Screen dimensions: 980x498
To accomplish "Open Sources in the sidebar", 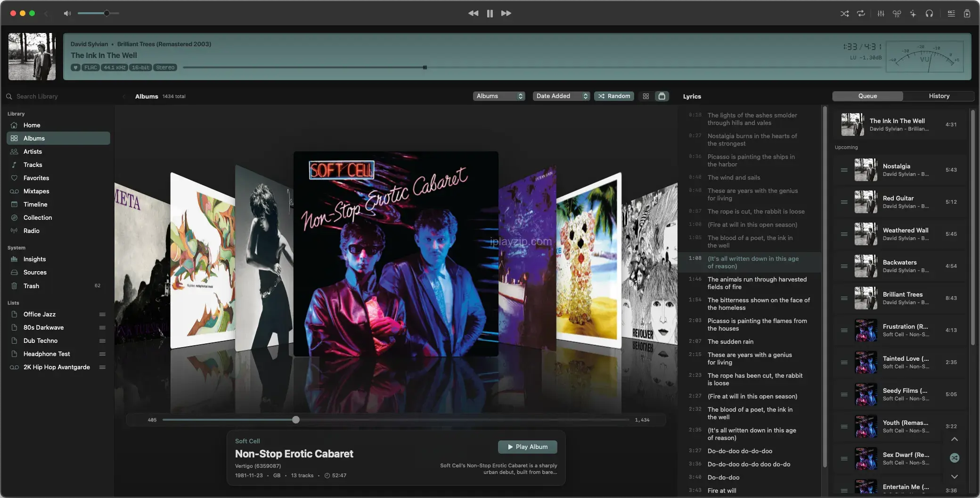I will click(58, 272).
